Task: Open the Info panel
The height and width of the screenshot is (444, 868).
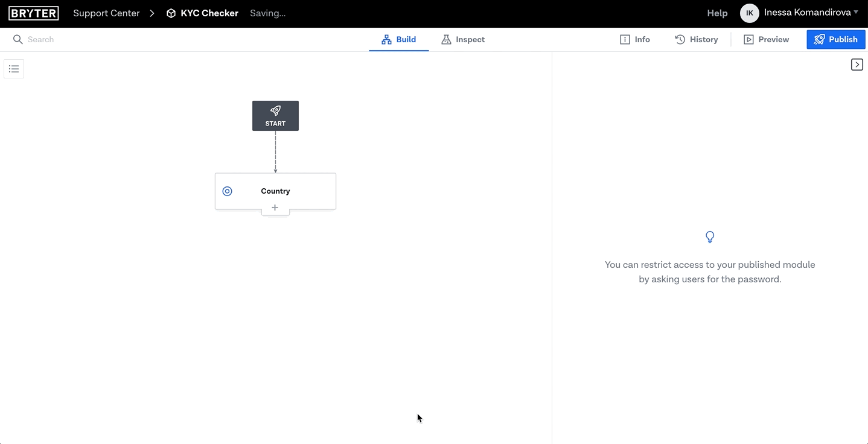Action: click(635, 40)
